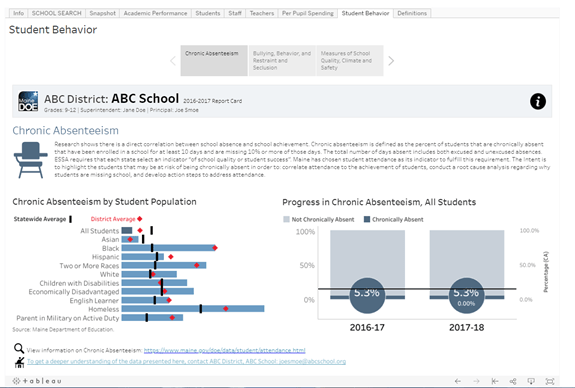Click the Chronic Absenteeism section heading
This screenshot has height=388, width=575.
coord(66,131)
